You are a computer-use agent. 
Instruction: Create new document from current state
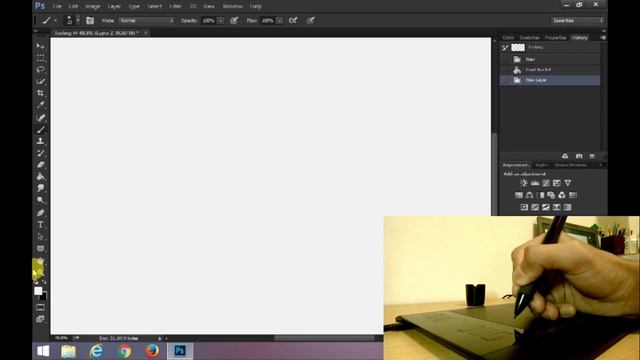[565, 156]
